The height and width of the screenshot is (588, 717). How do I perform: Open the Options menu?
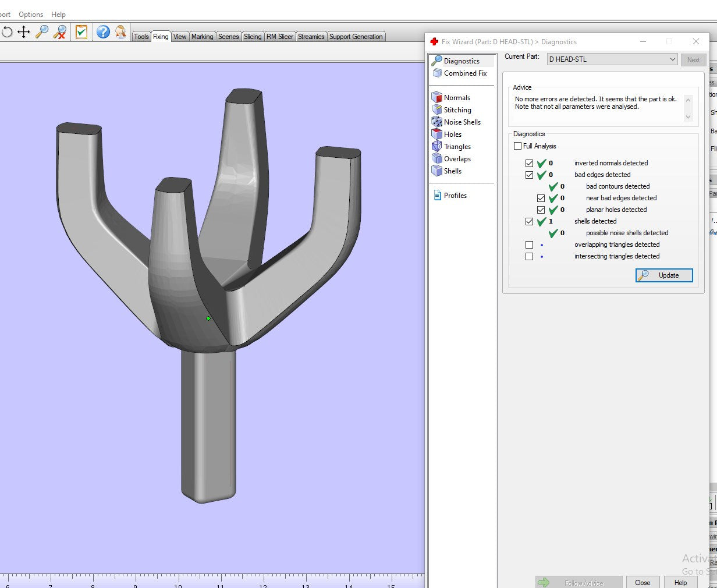[31, 15]
